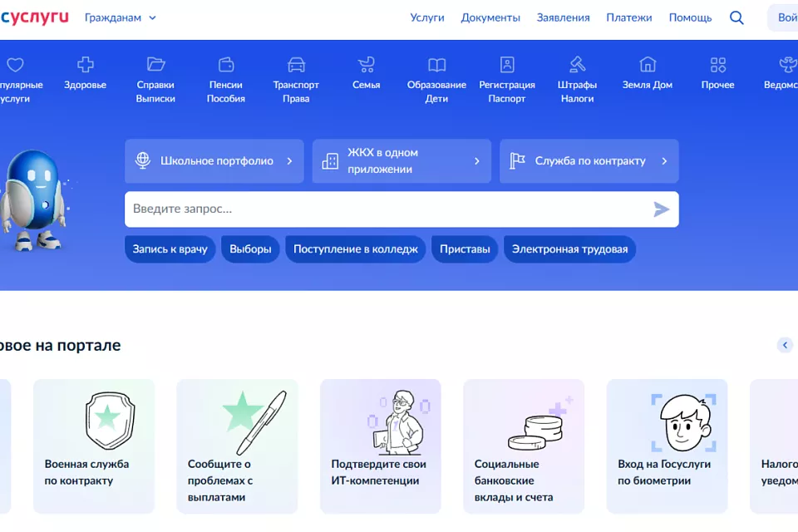Viewport: 798px width, 532px height.
Task: Click the Запись к врачу quick button
Action: point(170,249)
